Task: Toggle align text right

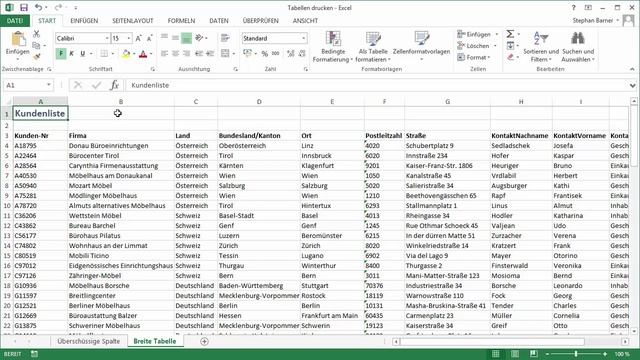Action: (x=186, y=53)
